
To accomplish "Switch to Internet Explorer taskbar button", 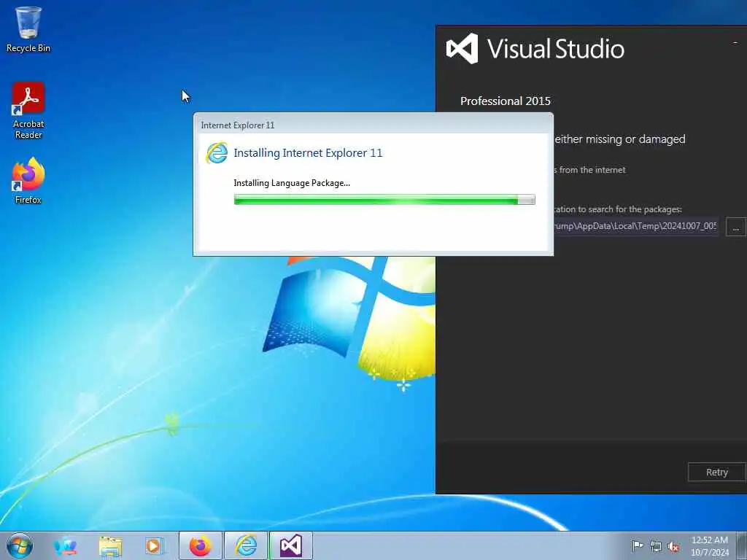I will click(x=246, y=545).
